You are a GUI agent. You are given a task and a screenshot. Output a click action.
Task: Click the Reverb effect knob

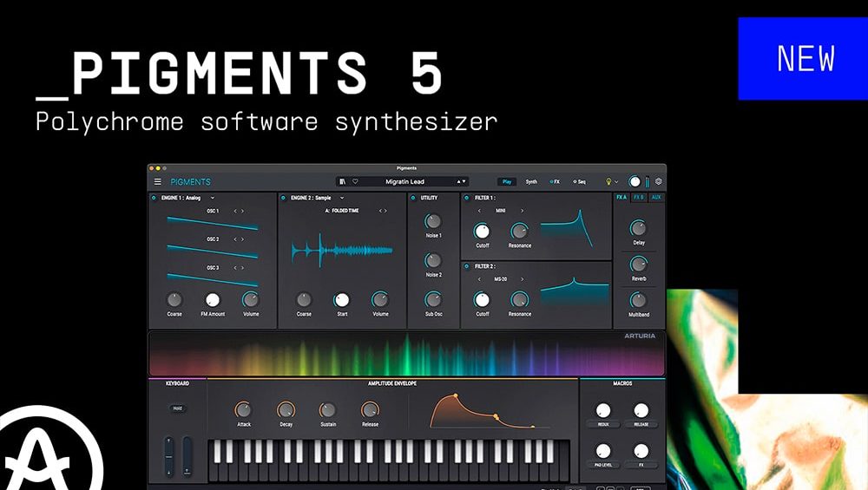[x=638, y=265]
